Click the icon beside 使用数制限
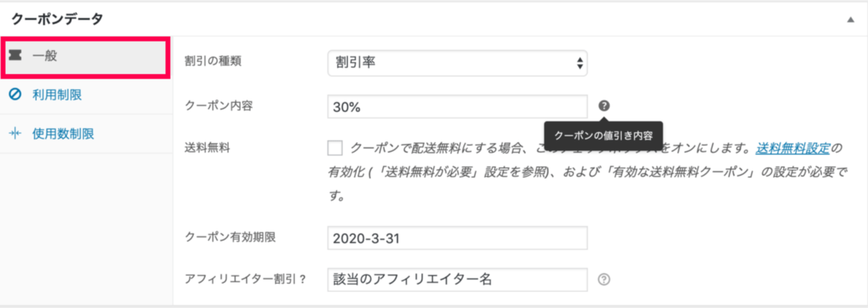 [16, 134]
